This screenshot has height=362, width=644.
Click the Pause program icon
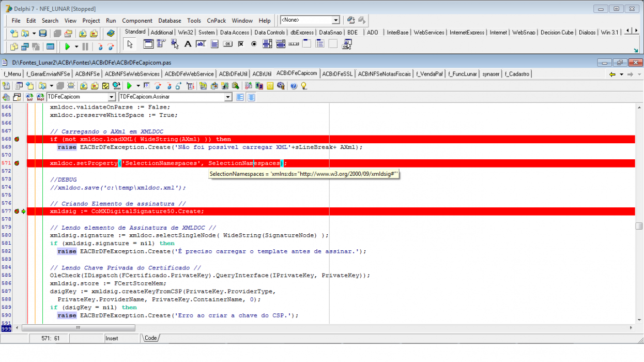tap(85, 47)
